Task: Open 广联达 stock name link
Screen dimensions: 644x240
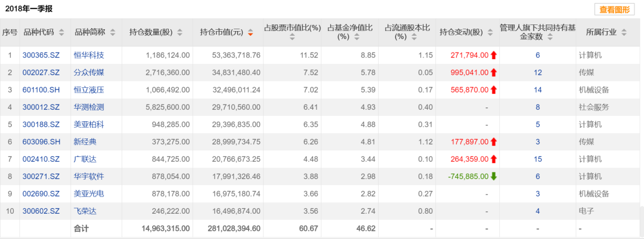Action: point(85,159)
